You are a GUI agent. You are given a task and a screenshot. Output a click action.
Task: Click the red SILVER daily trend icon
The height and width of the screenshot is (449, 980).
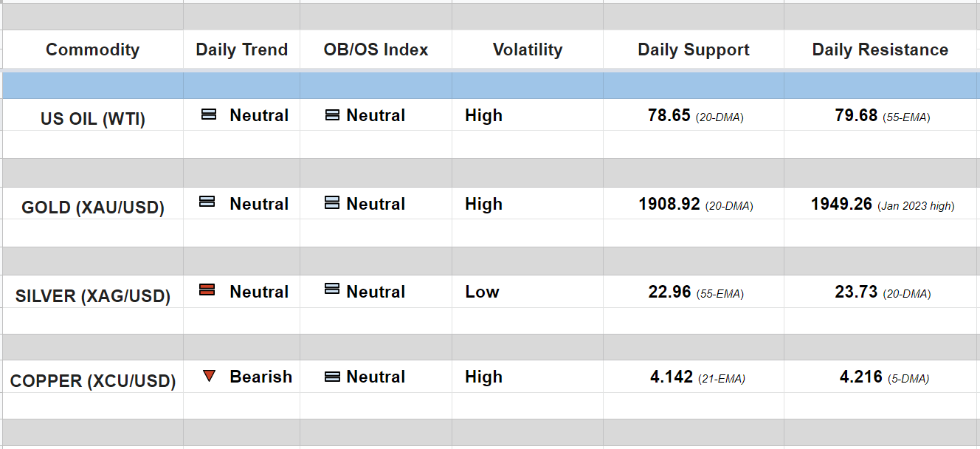[x=207, y=289]
